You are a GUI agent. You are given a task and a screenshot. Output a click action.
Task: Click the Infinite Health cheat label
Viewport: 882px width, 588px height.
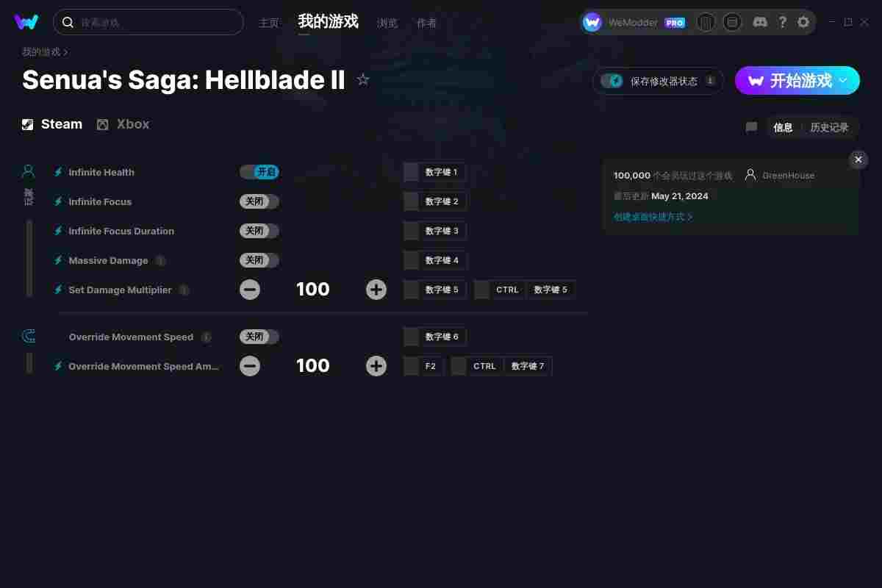(x=101, y=172)
